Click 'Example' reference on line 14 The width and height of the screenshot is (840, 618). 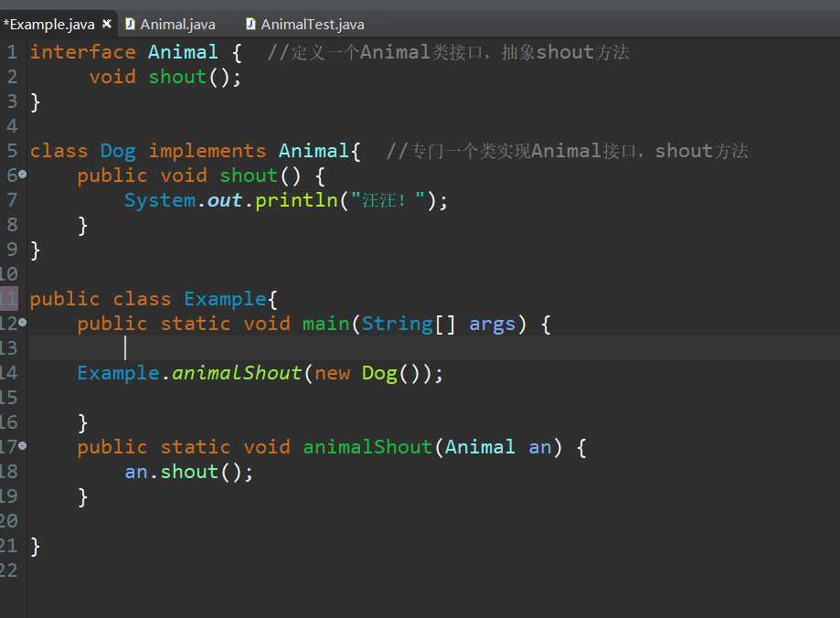tap(119, 373)
